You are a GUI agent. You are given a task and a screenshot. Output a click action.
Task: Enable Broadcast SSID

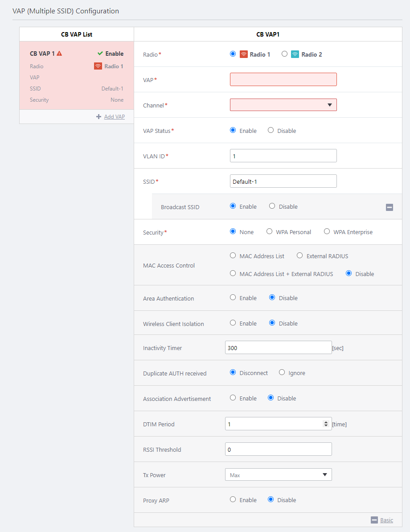pos(233,206)
